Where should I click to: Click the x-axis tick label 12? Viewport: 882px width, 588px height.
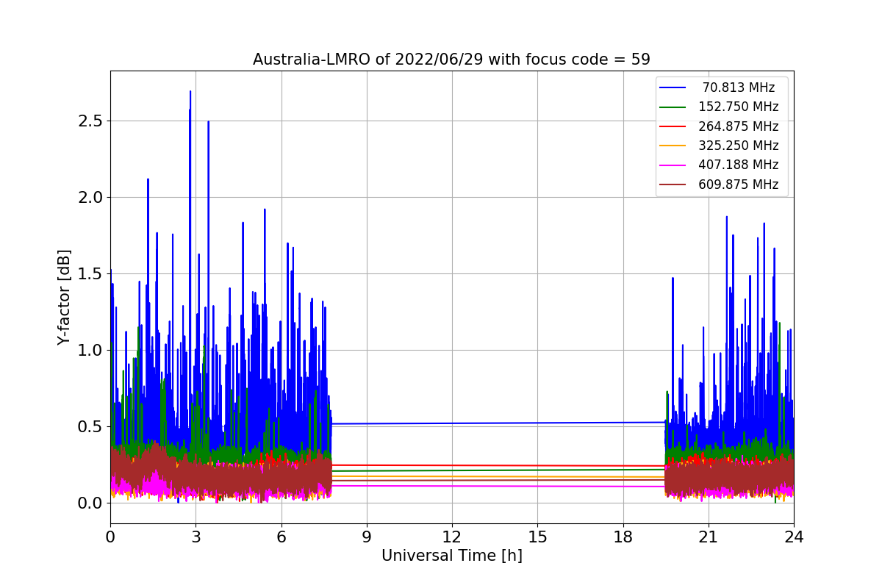click(x=451, y=537)
